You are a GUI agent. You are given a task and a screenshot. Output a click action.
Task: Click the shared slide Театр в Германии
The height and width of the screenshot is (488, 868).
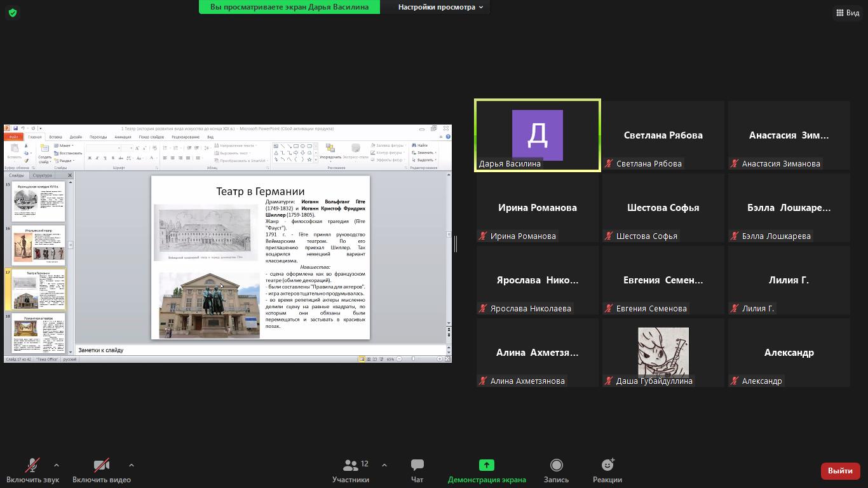coord(260,257)
